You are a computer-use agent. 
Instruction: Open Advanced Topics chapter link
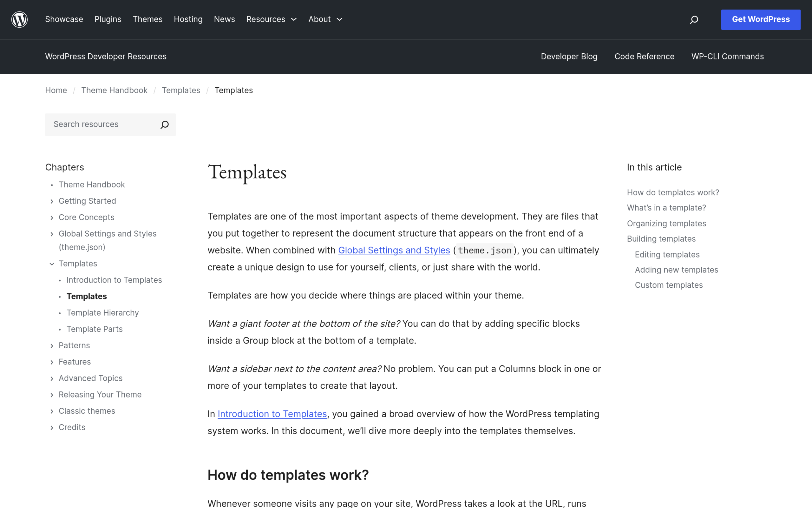pyautogui.click(x=91, y=378)
